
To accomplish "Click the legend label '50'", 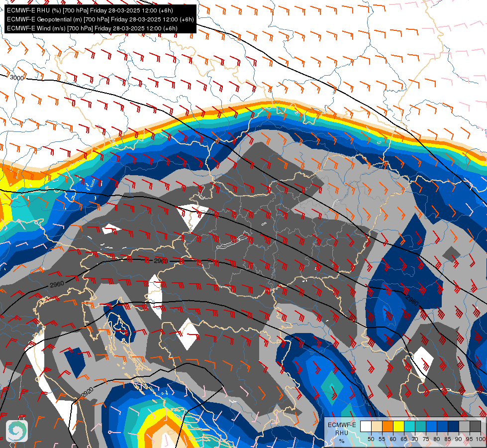I will click(371, 439).
